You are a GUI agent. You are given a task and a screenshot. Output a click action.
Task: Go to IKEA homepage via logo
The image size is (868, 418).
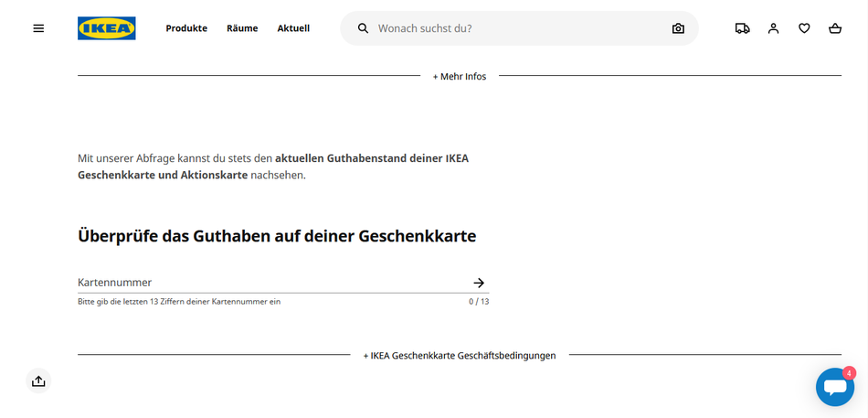click(x=106, y=28)
